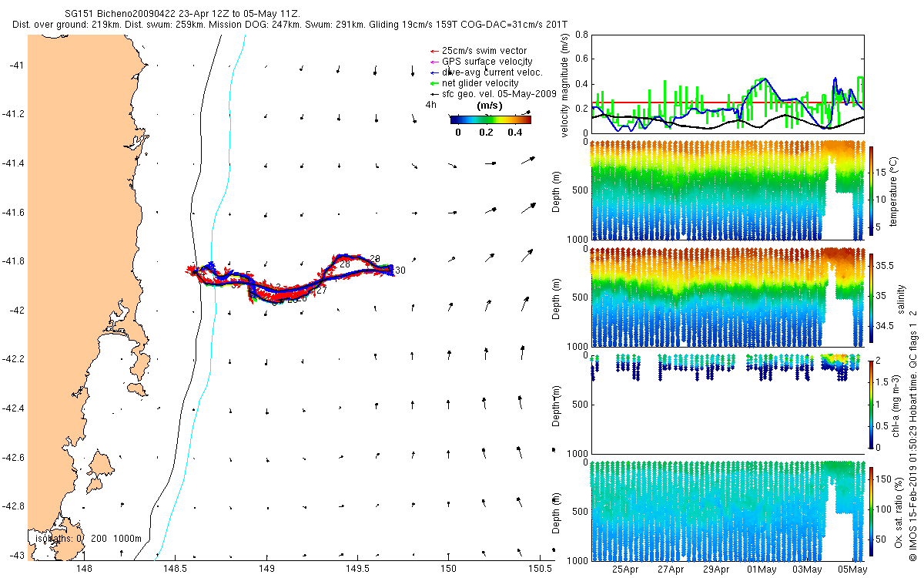Select the 'sfc geo. vel. 05-May-2009' legend entry
924x578 pixels.
(493, 94)
